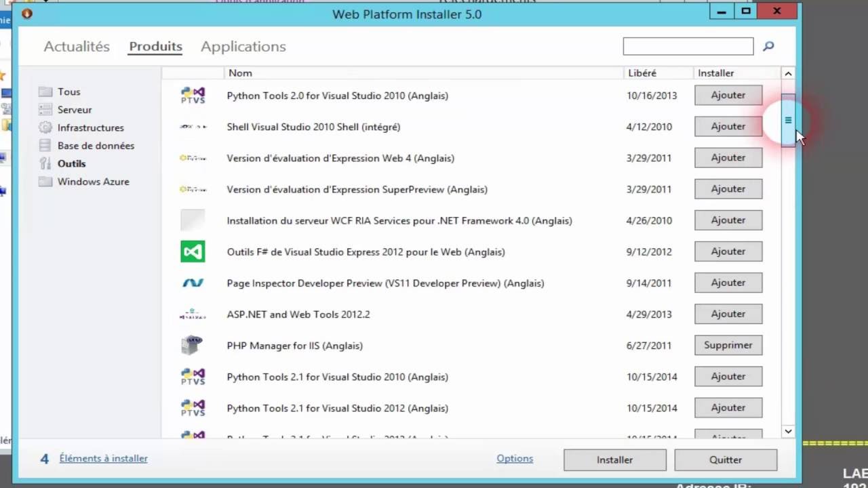Click the Tous folder icon
868x488 pixels.
pos(45,91)
